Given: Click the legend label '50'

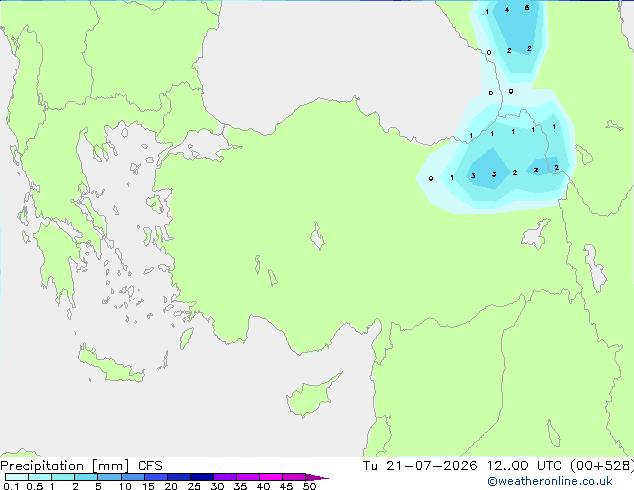Looking at the screenshot, I should tap(309, 486).
